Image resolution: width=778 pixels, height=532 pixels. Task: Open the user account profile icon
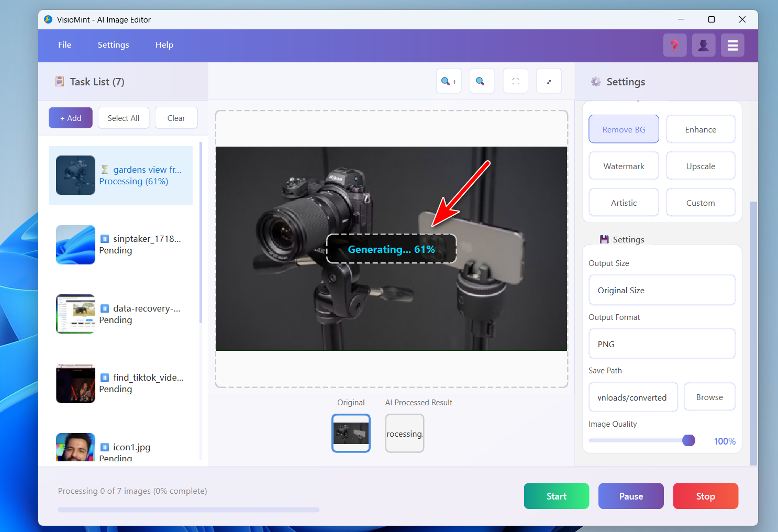703,46
